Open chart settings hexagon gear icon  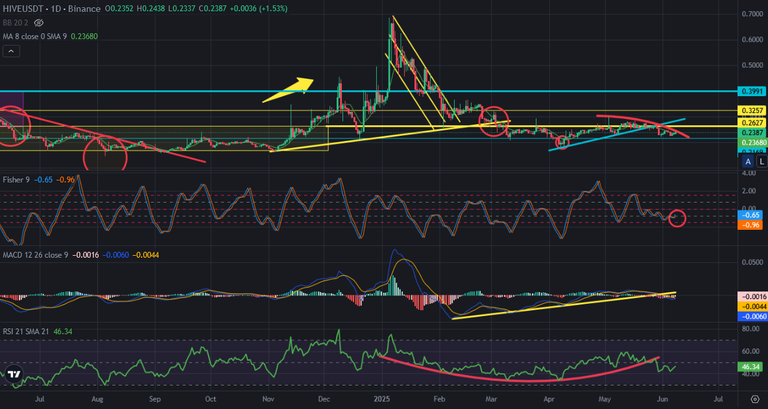click(755, 399)
